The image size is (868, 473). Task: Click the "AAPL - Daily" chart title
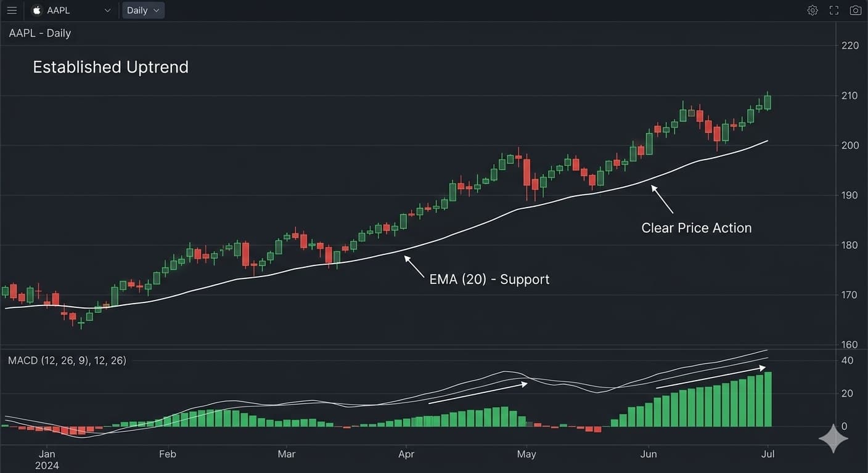40,33
